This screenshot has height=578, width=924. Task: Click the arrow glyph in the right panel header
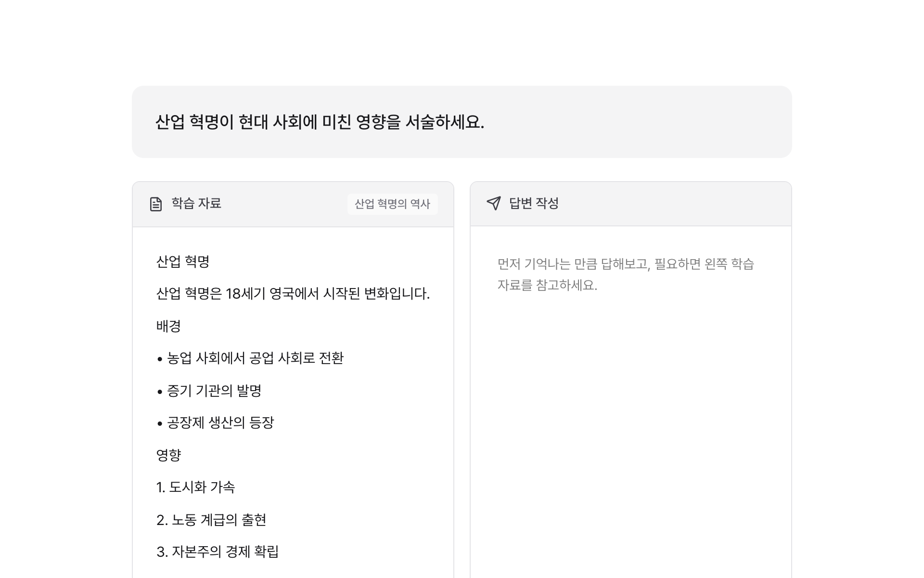coord(493,204)
